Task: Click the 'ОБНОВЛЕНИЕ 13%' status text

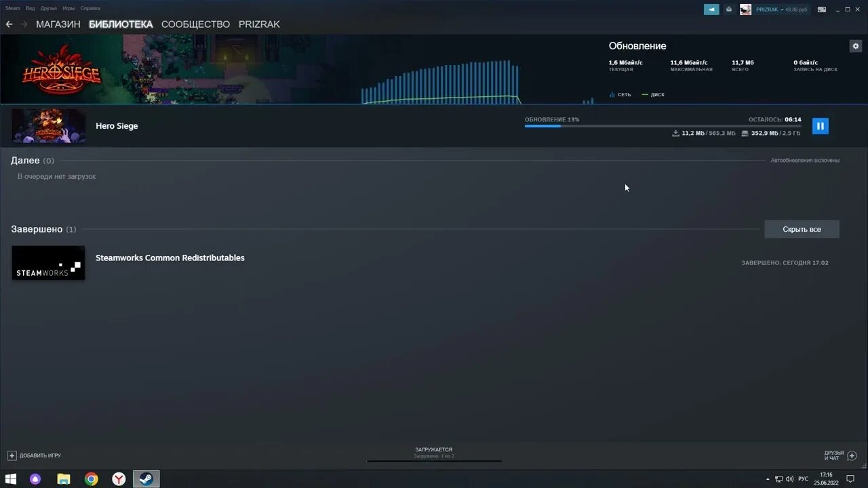Action: click(x=552, y=119)
